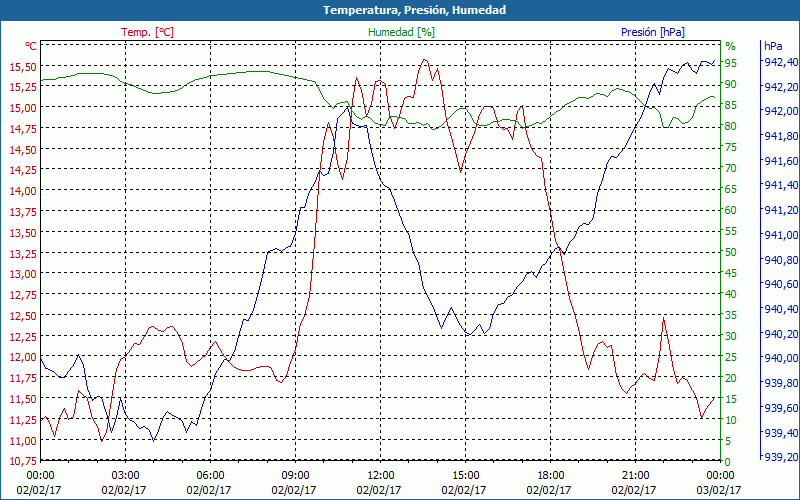Click the "11,00" temperature axis value
Screen dimensions: 800x500
[x=23, y=440]
